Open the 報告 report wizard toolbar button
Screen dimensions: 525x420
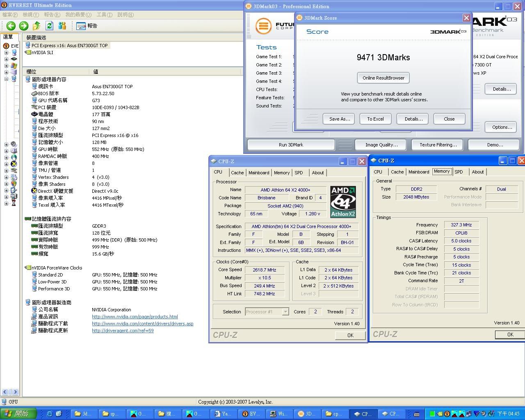click(x=87, y=26)
